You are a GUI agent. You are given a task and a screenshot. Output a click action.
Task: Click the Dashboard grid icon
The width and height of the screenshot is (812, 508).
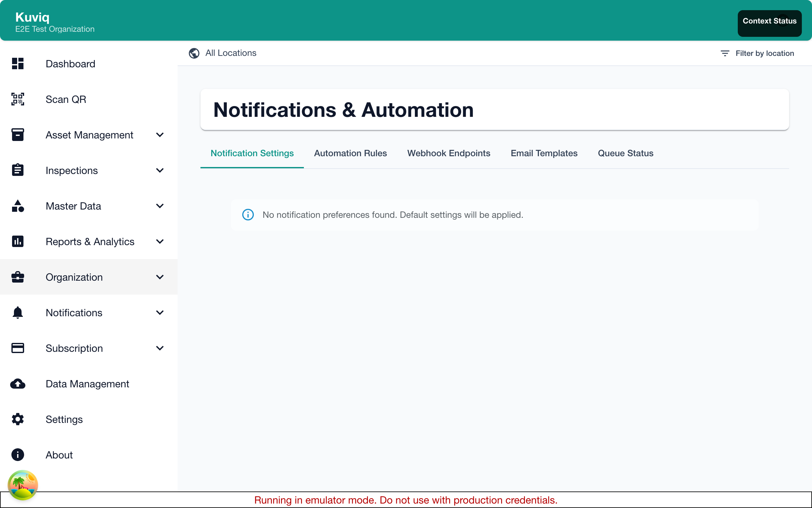pos(18,63)
